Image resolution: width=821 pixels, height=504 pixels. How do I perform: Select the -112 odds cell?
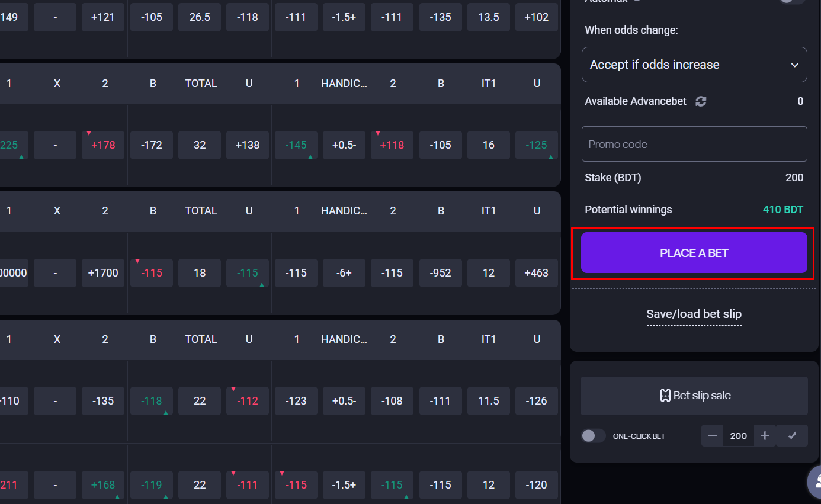[248, 401]
